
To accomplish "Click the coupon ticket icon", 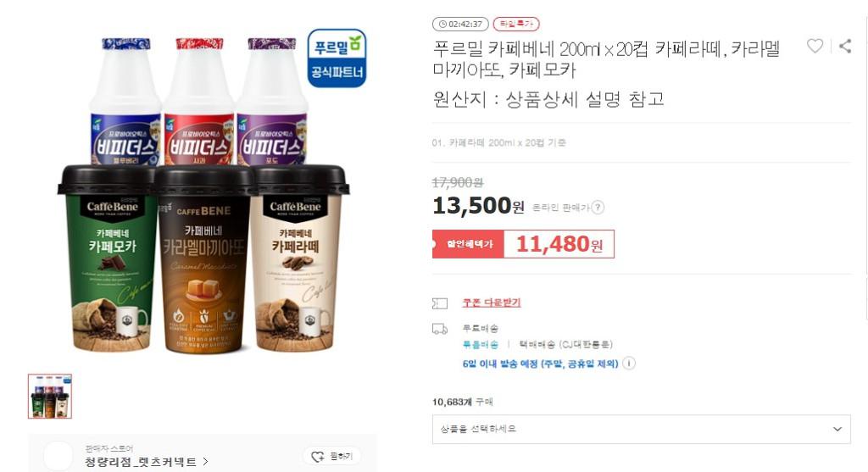I will (x=440, y=303).
